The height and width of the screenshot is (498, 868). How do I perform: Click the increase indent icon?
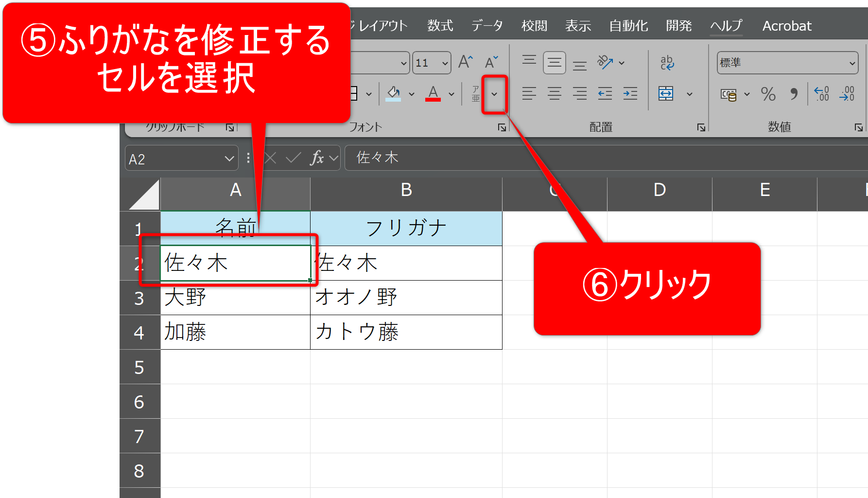point(630,93)
